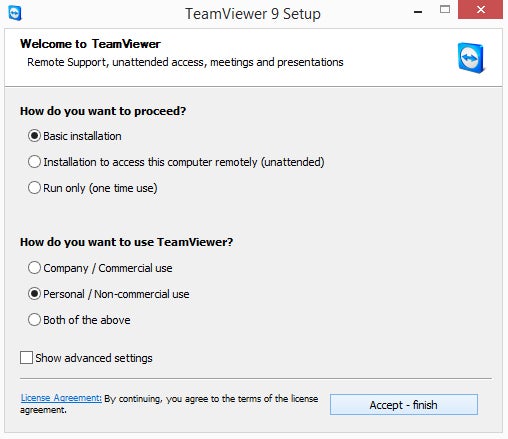
Task: Close the TeamViewer 9 Setup dialog
Action: (x=480, y=10)
